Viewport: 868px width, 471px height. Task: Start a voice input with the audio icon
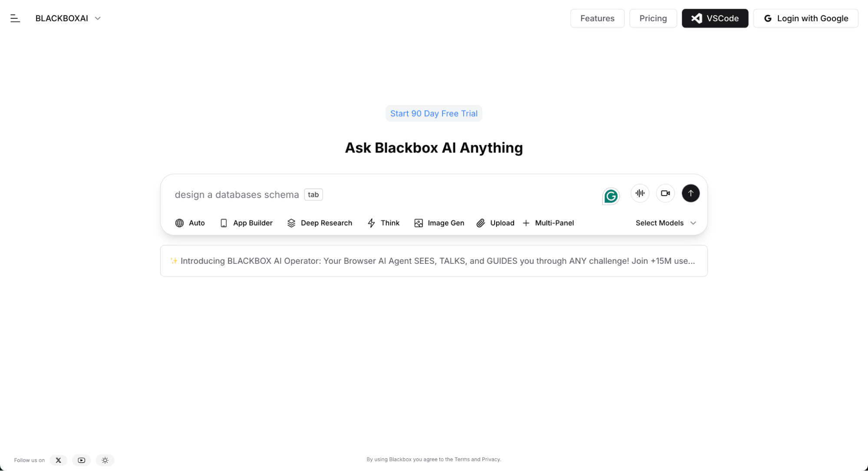[x=640, y=193]
